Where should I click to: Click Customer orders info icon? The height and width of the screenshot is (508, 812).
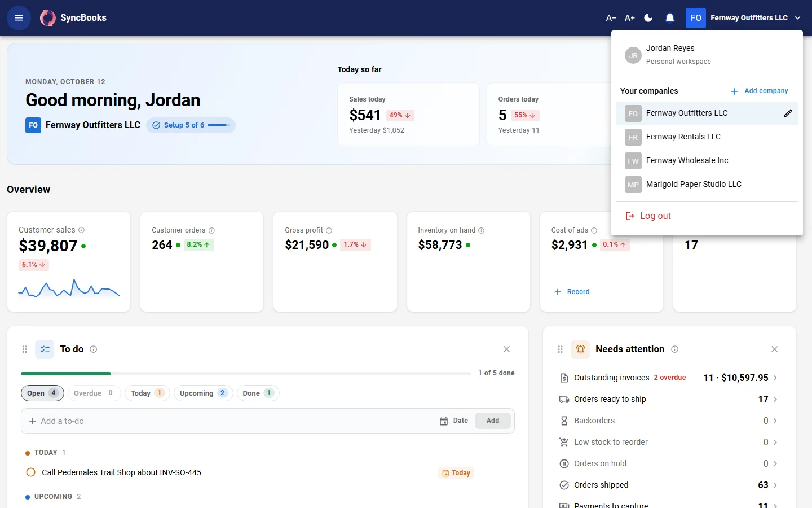tap(211, 230)
